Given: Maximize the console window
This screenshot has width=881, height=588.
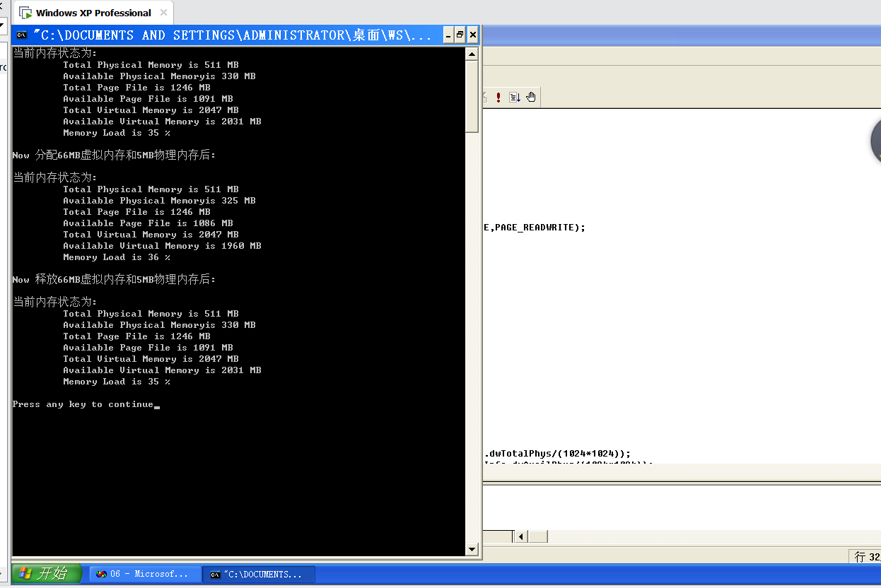Looking at the screenshot, I should 460,35.
